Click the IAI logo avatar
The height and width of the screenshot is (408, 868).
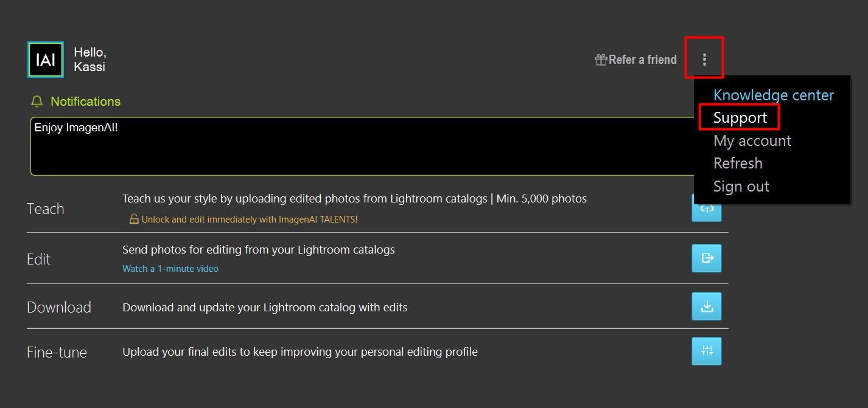[46, 60]
